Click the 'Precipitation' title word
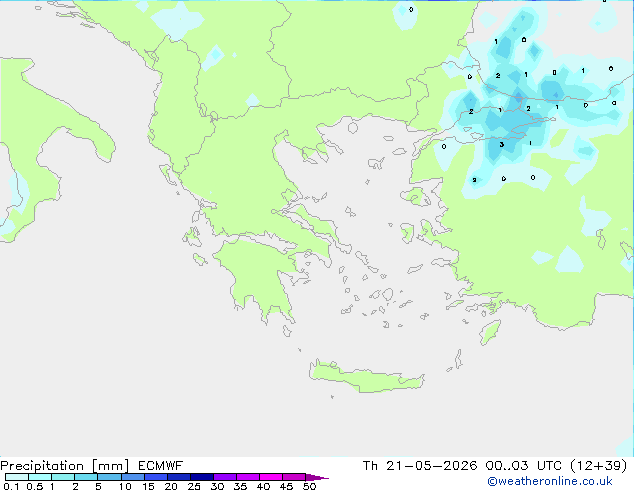 [x=42, y=466]
